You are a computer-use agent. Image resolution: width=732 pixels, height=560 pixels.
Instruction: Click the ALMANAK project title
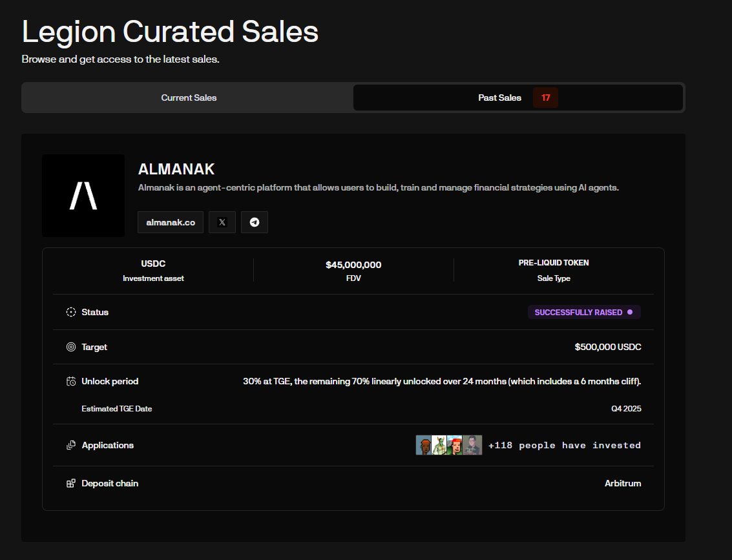click(176, 169)
